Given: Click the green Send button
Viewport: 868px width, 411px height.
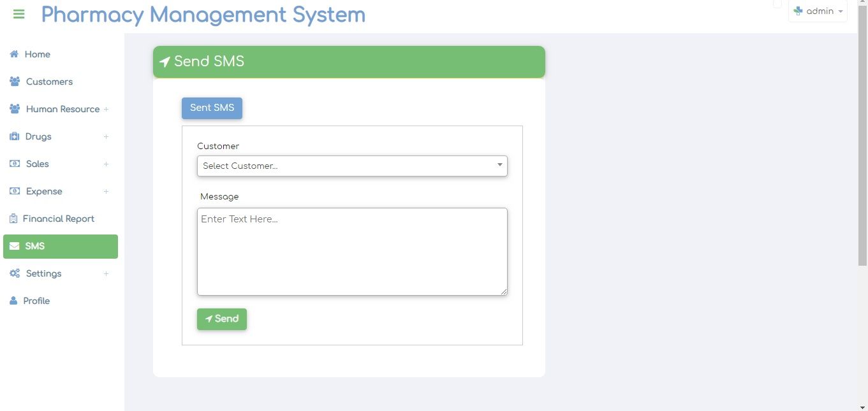Looking at the screenshot, I should (x=222, y=319).
